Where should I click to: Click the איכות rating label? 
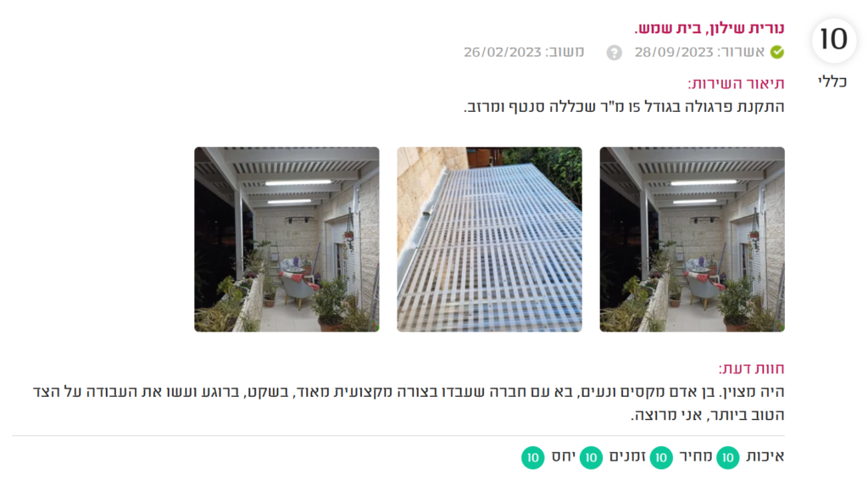click(x=765, y=456)
